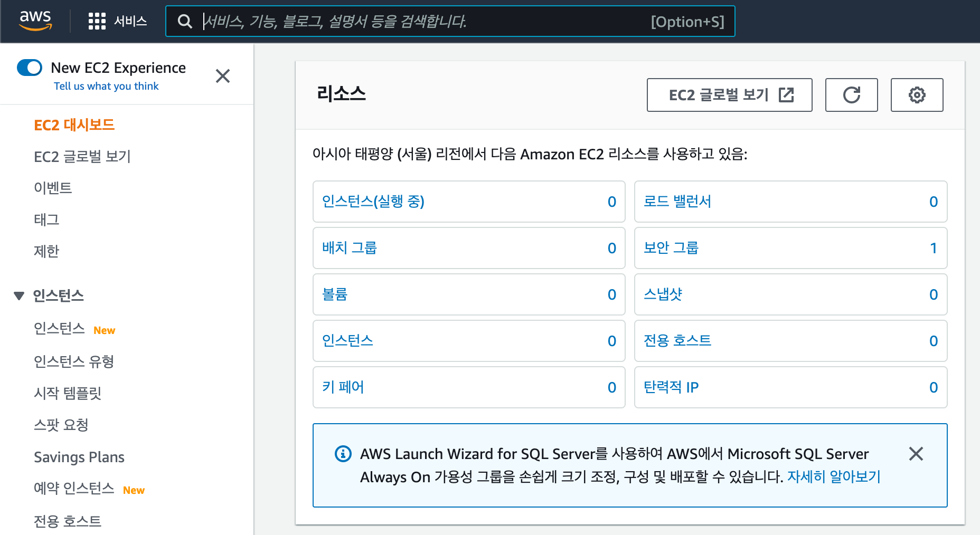
Task: Dismiss the AWS Launch Wizard notice
Action: pos(916,454)
